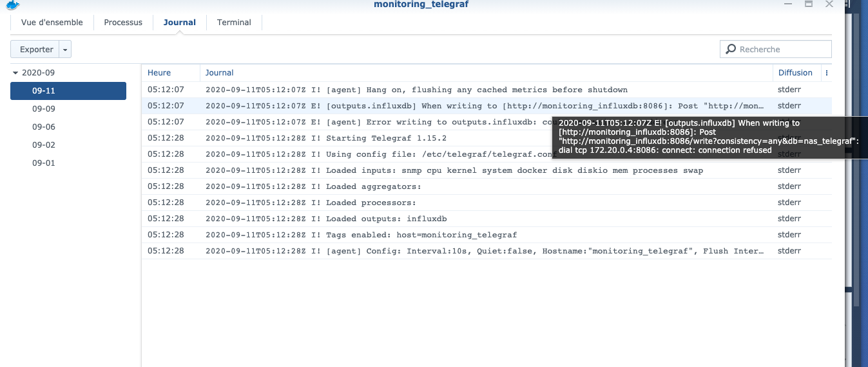The height and width of the screenshot is (367, 868).
Task: Minimize the monitoring_telegraf window
Action: [788, 3]
